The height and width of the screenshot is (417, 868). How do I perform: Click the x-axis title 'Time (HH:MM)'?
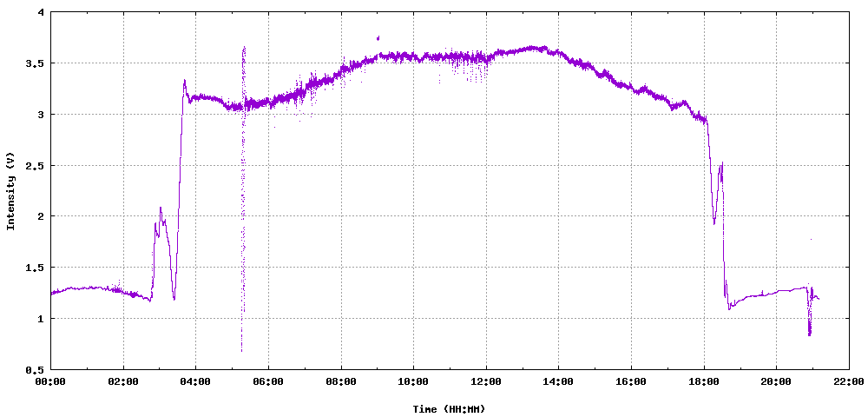[x=449, y=409]
